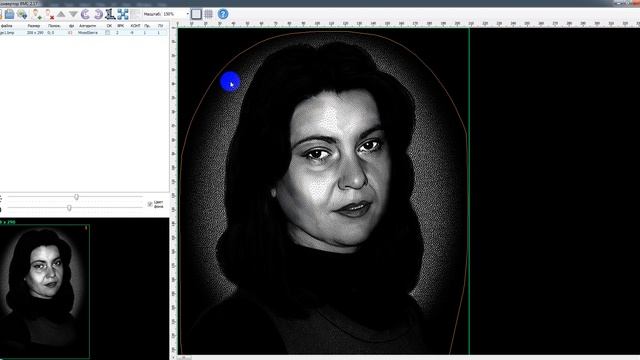Click the Алгоритм column header
The image size is (640, 360).
87,26
